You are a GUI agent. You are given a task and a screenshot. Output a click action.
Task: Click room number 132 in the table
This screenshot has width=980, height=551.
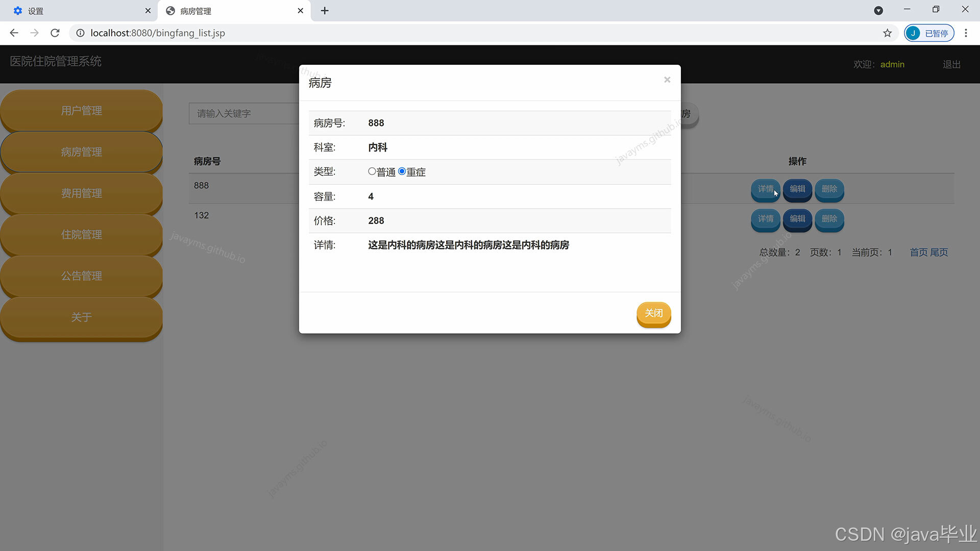pyautogui.click(x=201, y=215)
